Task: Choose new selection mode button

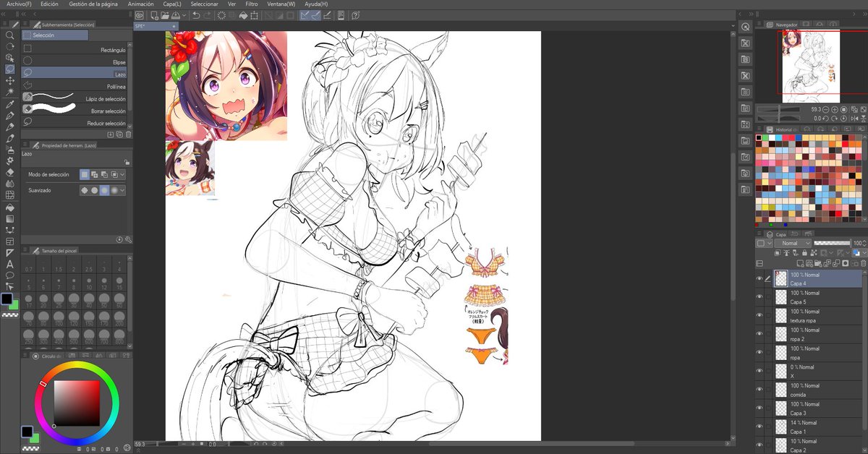Action: pos(85,174)
